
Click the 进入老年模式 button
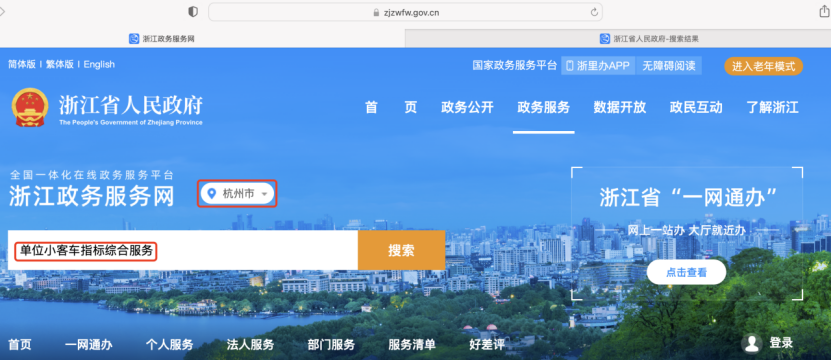[764, 66]
